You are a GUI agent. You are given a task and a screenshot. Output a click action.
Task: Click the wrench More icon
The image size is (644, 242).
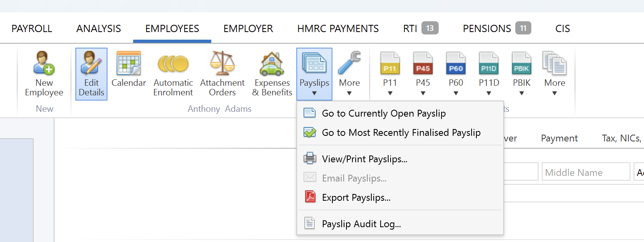pyautogui.click(x=350, y=63)
